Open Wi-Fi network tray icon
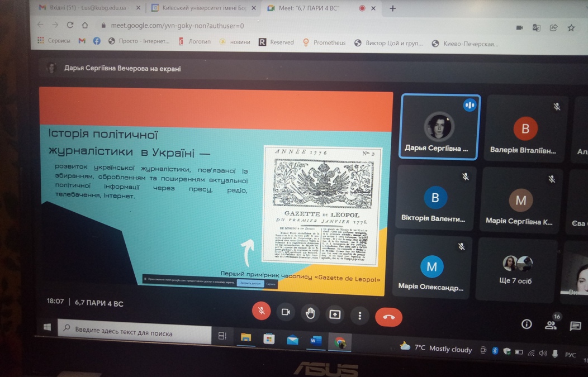The height and width of the screenshot is (377, 588). (531, 352)
